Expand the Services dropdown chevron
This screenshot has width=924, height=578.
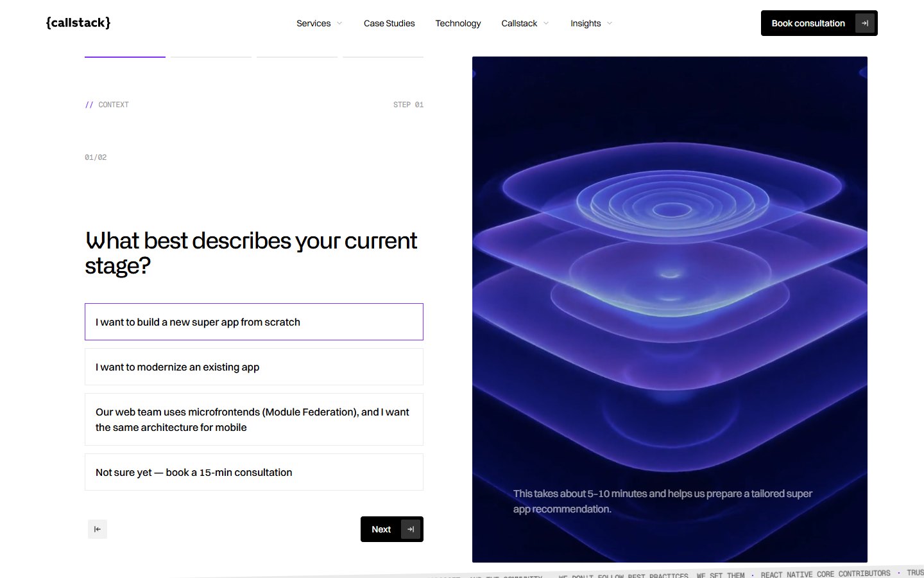tap(339, 24)
